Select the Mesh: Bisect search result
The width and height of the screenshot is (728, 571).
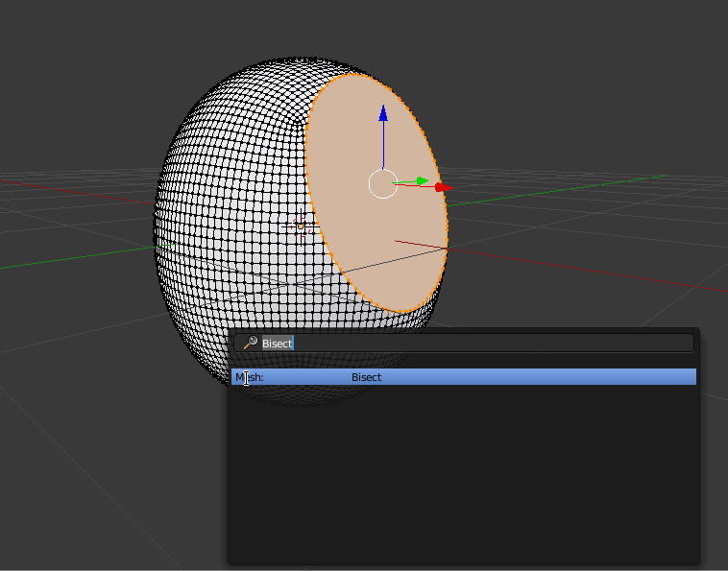pyautogui.click(x=463, y=377)
